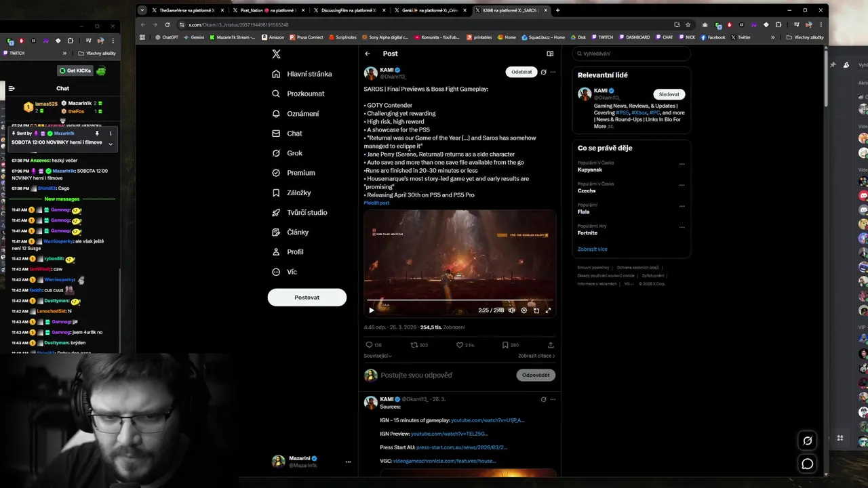Open Prozkoumat search icon in sidebar

pyautogui.click(x=276, y=94)
